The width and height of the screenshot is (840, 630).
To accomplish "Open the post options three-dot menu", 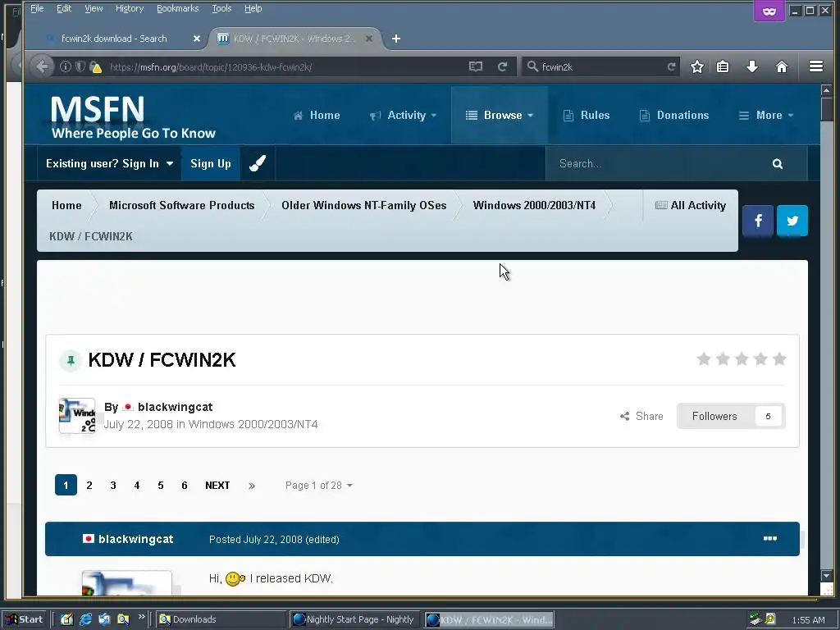I will 769,538.
